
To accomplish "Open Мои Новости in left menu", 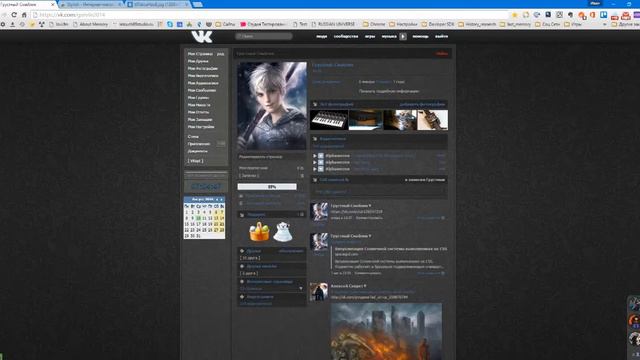I will coord(199,105).
